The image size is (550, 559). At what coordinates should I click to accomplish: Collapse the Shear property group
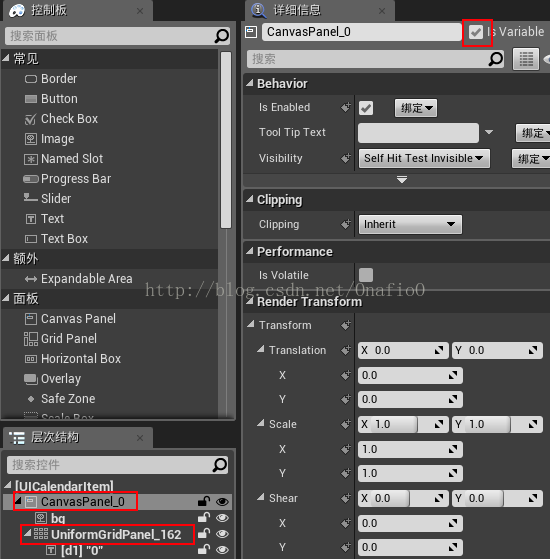pyautogui.click(x=261, y=497)
